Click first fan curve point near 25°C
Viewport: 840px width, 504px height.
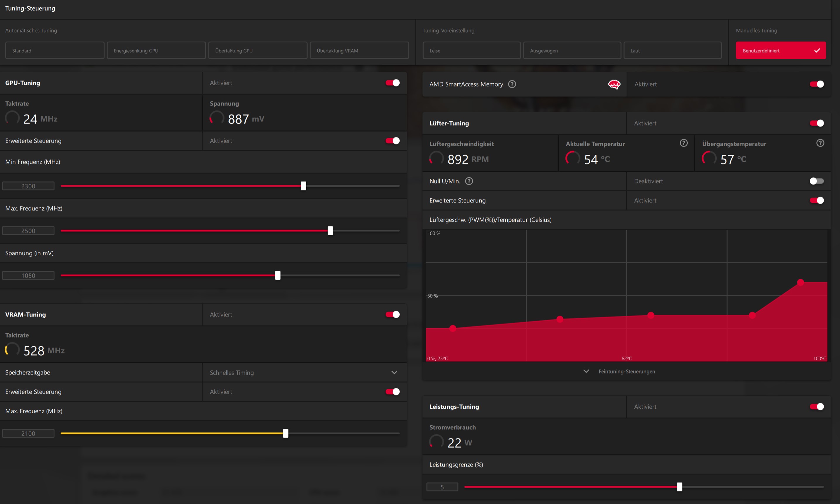pos(452,328)
